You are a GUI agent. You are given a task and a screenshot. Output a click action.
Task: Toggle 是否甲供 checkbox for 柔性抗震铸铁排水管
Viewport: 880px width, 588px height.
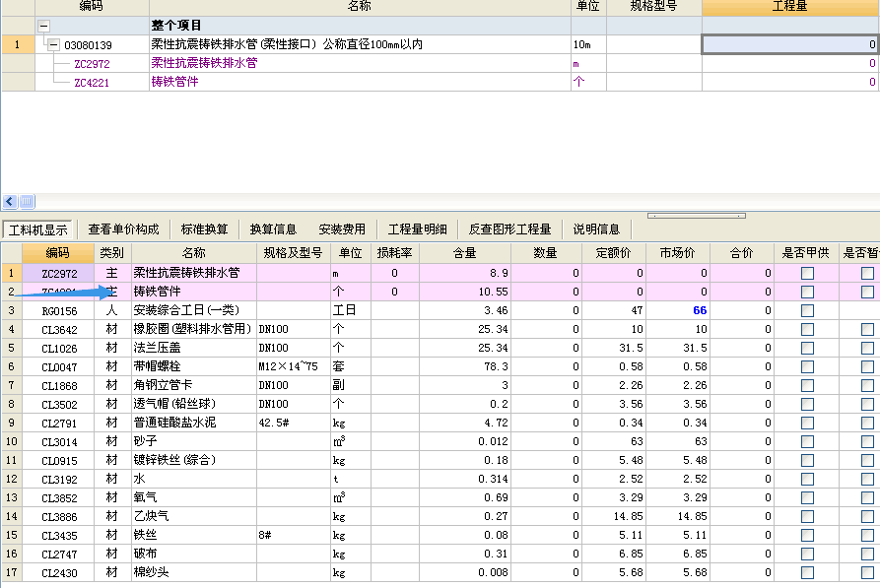tap(807, 273)
